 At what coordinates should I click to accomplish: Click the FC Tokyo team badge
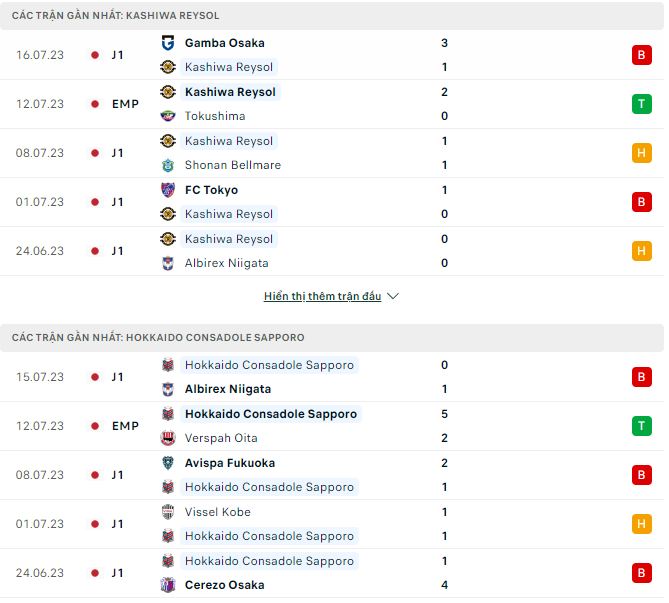168,190
